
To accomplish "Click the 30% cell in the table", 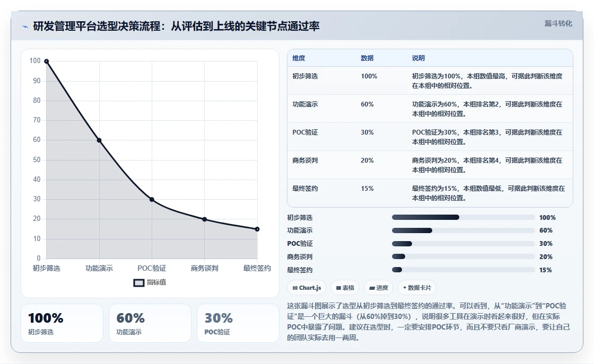I will tap(367, 132).
